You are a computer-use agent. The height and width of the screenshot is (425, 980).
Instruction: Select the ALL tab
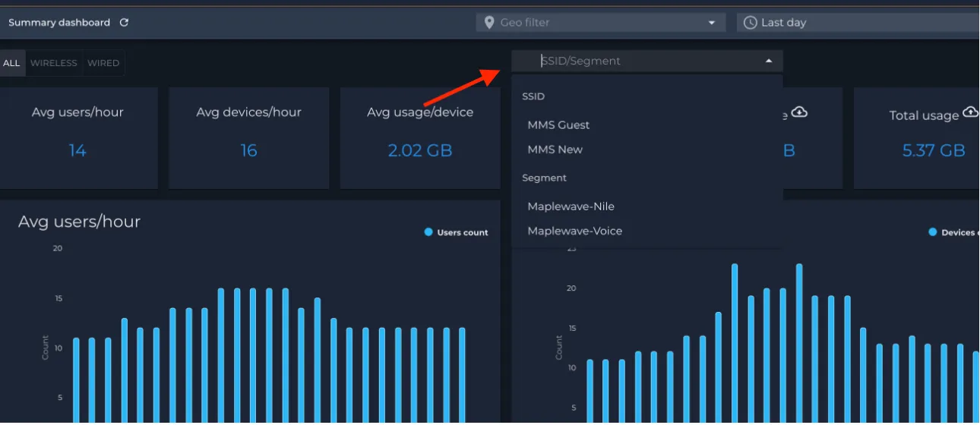[x=11, y=63]
